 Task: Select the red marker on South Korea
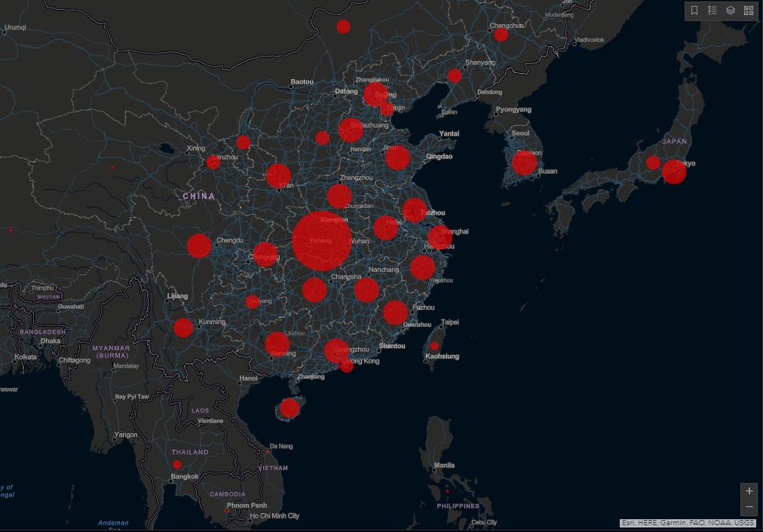click(525, 163)
